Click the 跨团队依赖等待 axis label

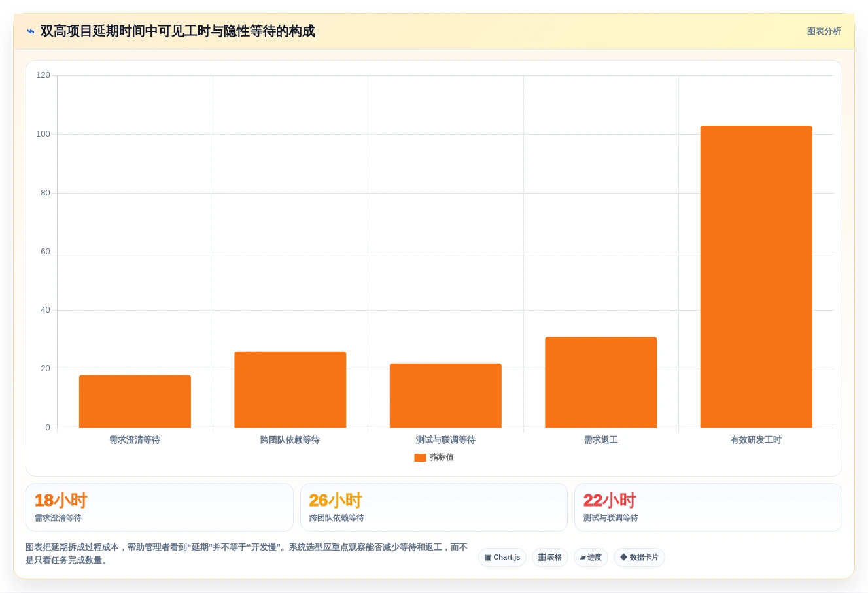coord(290,440)
